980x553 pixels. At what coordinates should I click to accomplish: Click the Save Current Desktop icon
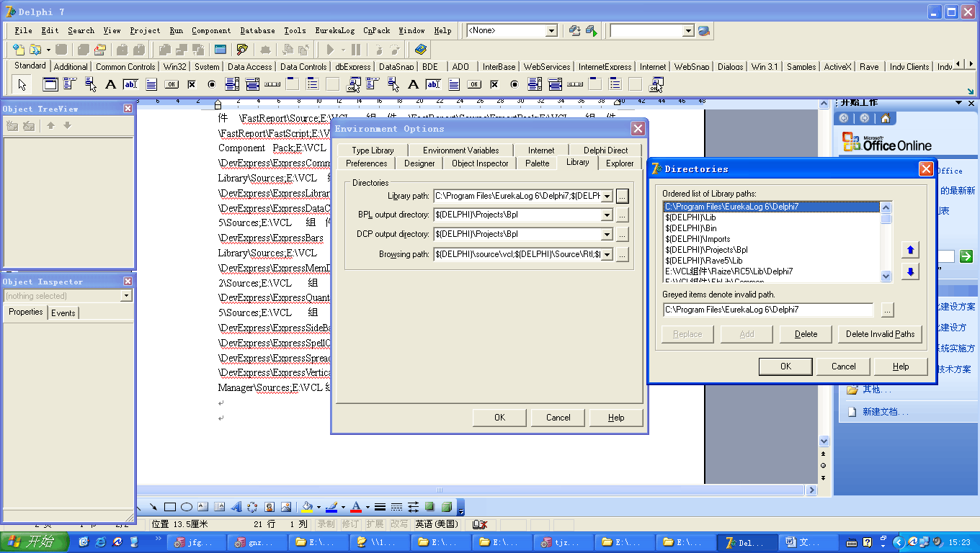pyautogui.click(x=574, y=31)
